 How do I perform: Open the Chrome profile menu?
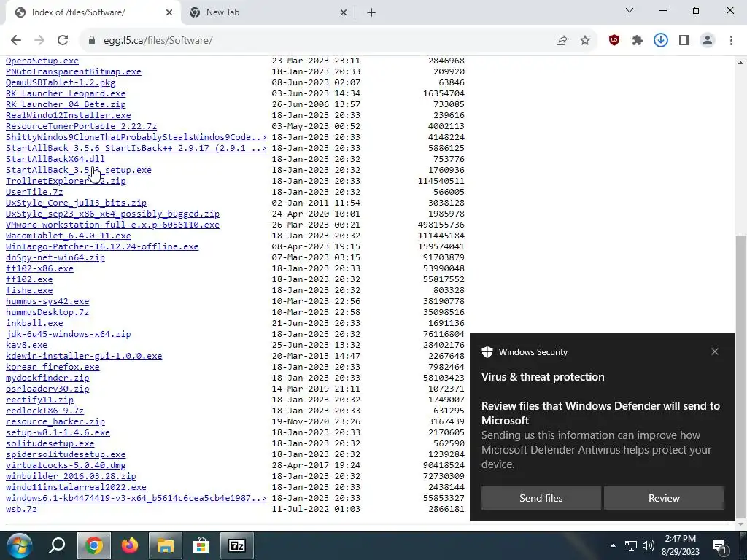708,41
